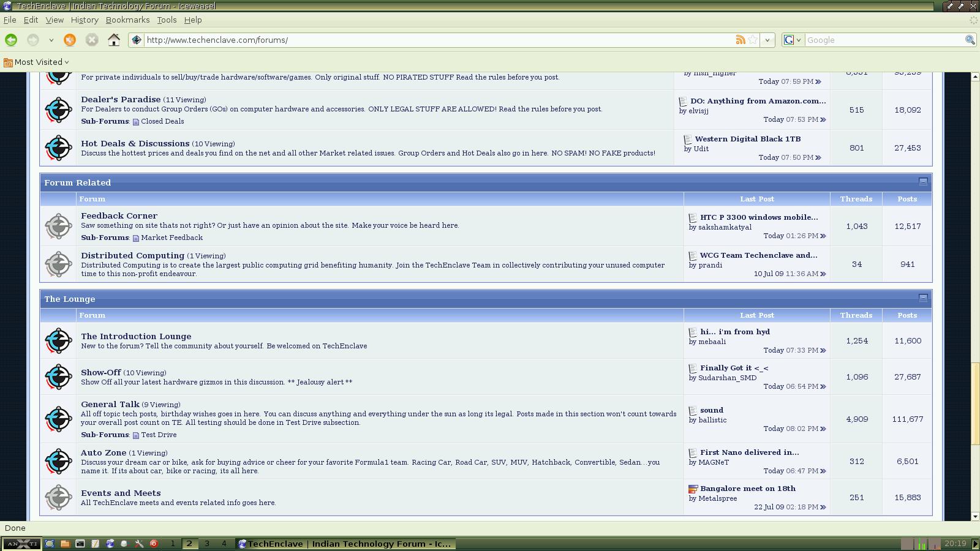This screenshot has width=980, height=551.
Task: Open the file manager folder icon in taskbar
Action: (x=65, y=544)
